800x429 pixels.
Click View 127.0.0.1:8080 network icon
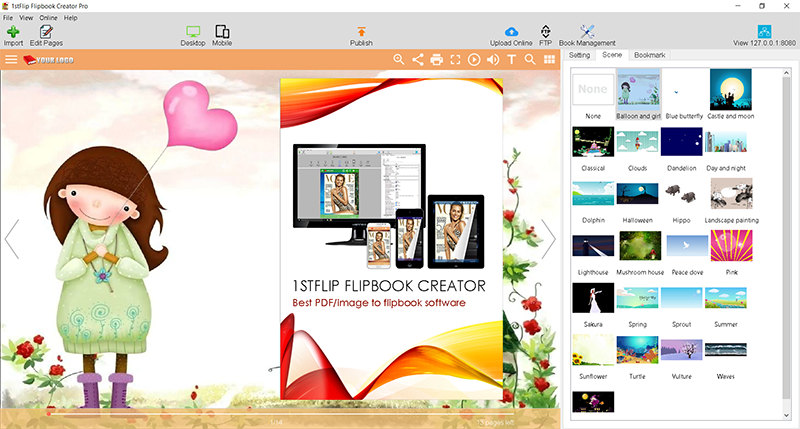tap(764, 32)
